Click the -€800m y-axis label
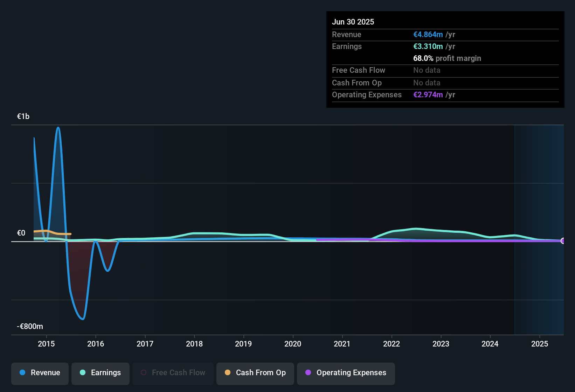The image size is (575, 392). point(30,327)
